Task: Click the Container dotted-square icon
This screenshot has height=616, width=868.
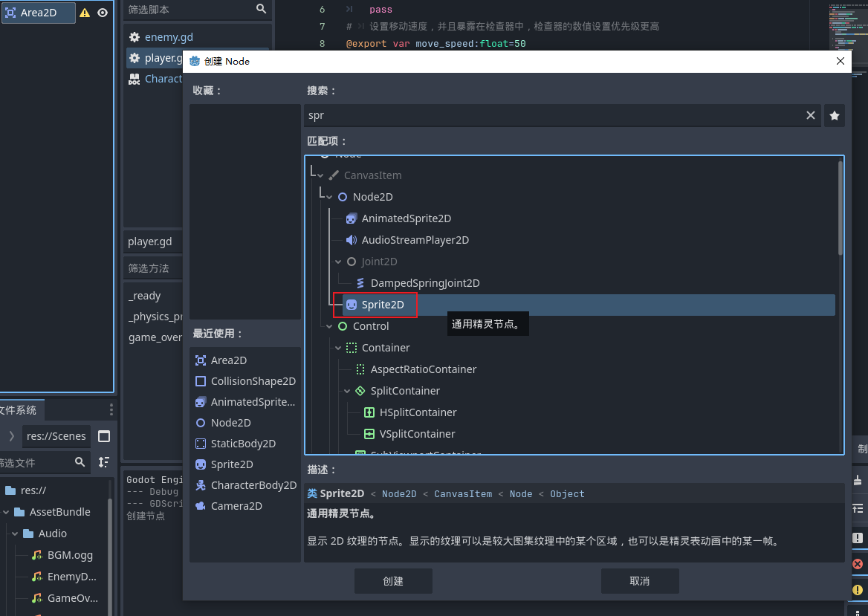Action: [x=352, y=348]
